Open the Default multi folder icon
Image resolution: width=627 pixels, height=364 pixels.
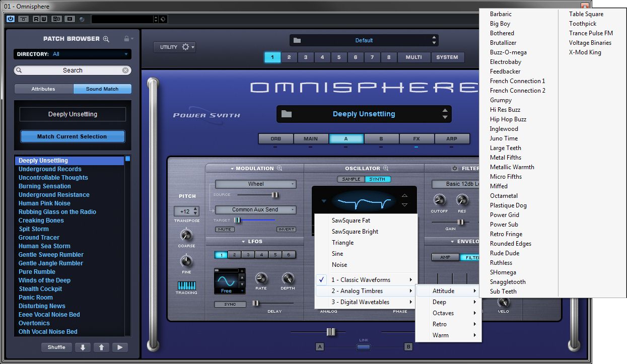297,40
